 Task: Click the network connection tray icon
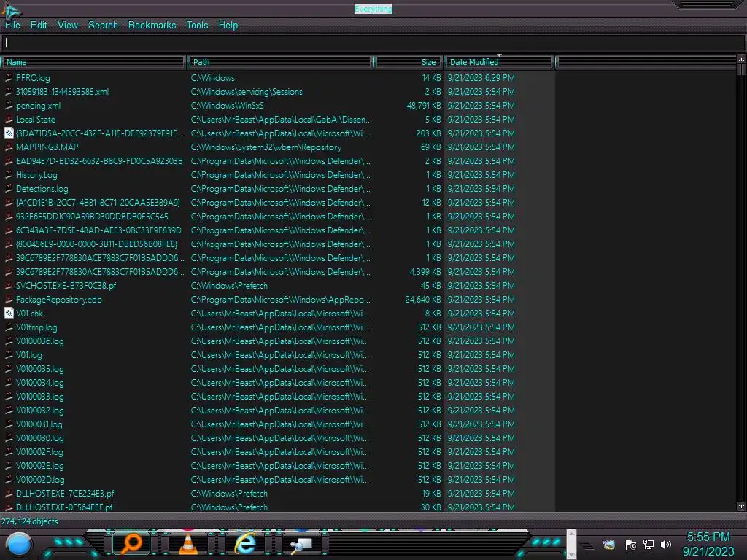coord(648,544)
